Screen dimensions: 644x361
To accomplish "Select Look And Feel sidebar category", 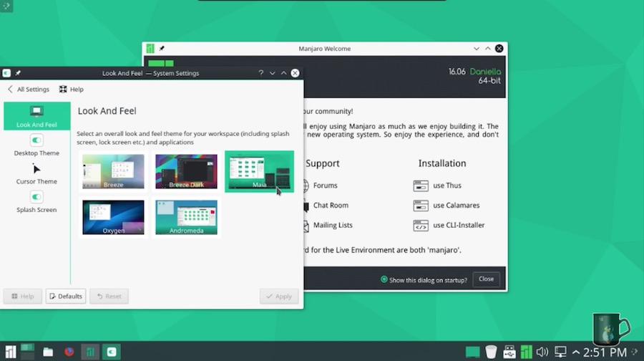I will [36, 116].
